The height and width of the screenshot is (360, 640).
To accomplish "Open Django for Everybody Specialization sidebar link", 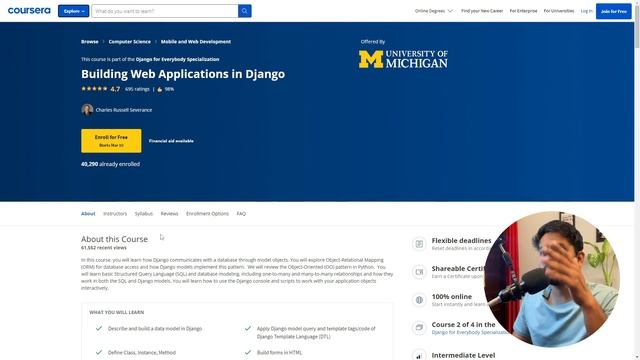I will pos(470,332).
